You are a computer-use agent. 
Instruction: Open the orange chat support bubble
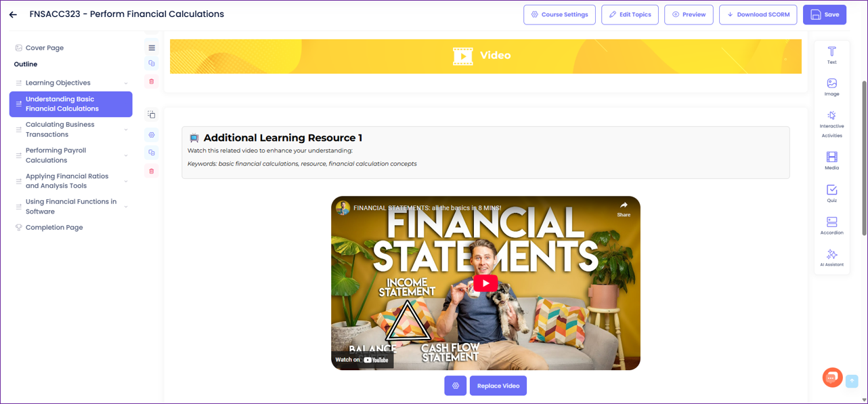tap(832, 378)
